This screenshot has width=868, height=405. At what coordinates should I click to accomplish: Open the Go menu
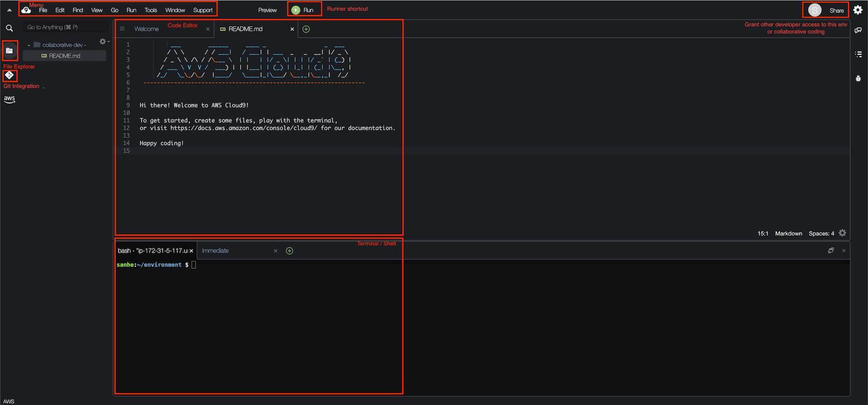click(115, 10)
